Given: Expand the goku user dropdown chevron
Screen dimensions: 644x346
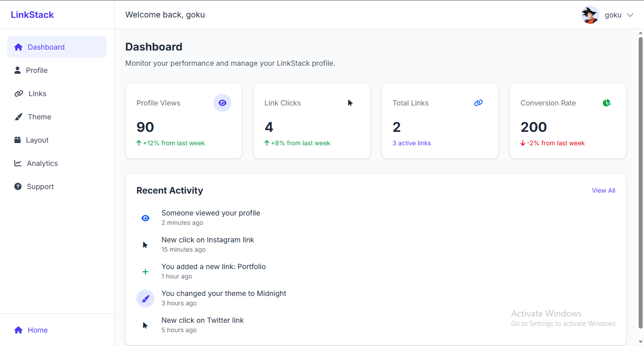Looking at the screenshot, I should coord(630,15).
